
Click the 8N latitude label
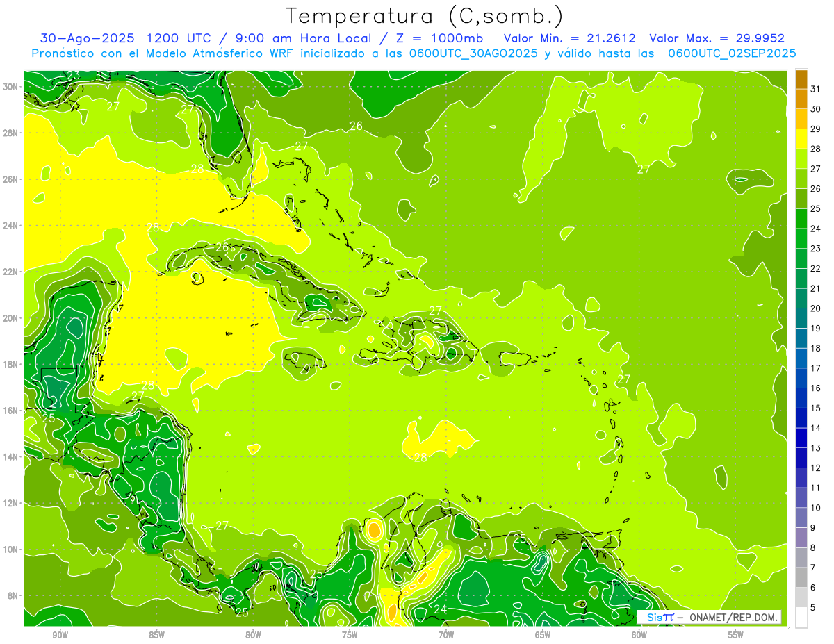pos(14,596)
